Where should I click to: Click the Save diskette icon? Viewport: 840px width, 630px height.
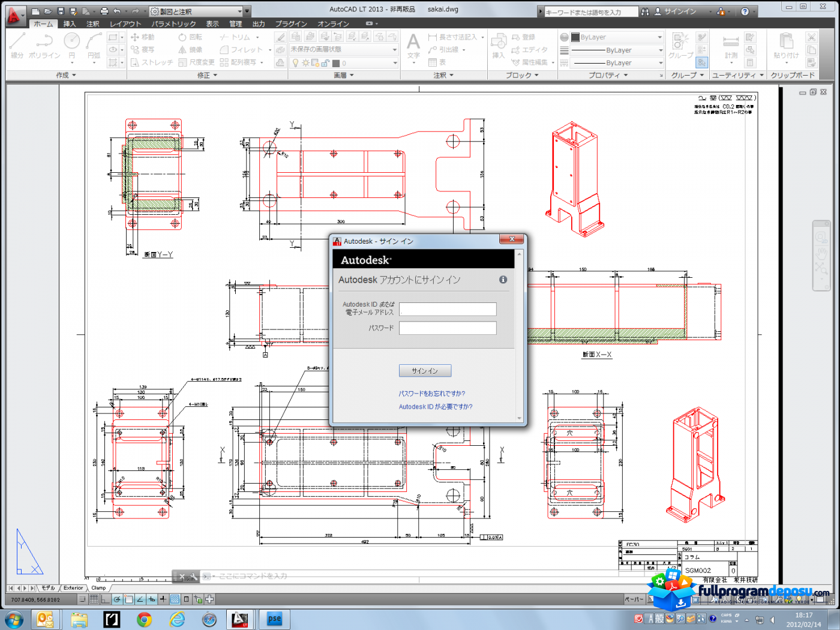point(61,11)
